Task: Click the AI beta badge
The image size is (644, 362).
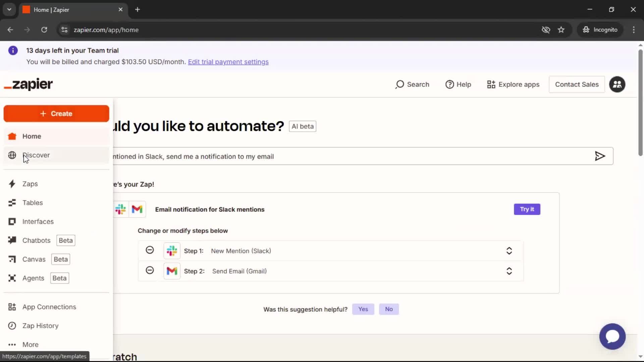Action: point(303,126)
